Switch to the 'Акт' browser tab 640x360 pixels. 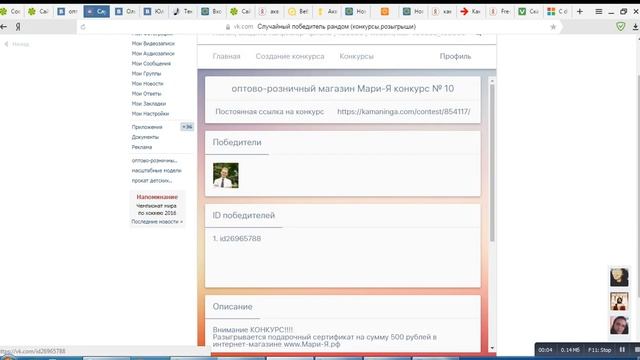(x=327, y=11)
